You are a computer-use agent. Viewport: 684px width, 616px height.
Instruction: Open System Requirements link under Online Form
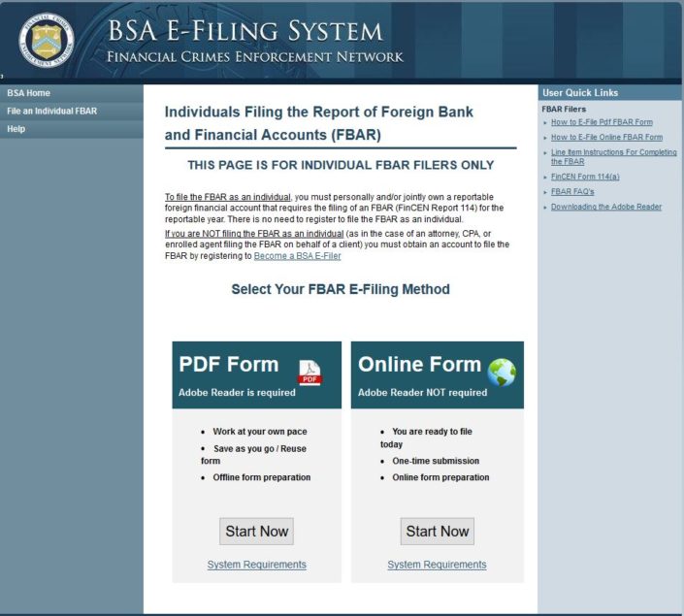437,565
